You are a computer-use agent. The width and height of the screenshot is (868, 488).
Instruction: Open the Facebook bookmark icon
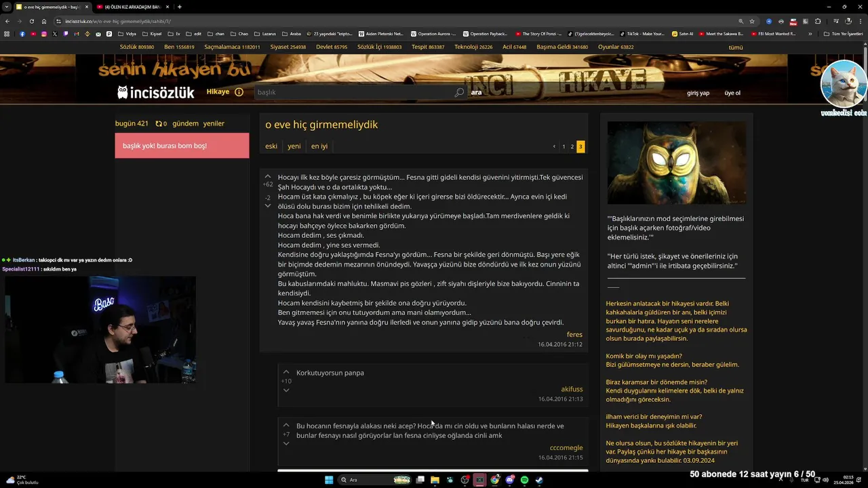(22, 34)
